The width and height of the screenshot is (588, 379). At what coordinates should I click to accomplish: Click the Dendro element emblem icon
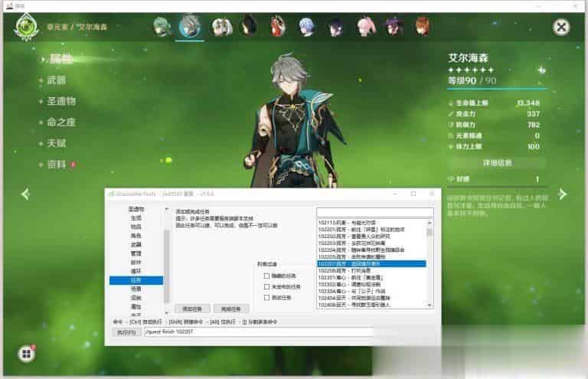(26, 27)
